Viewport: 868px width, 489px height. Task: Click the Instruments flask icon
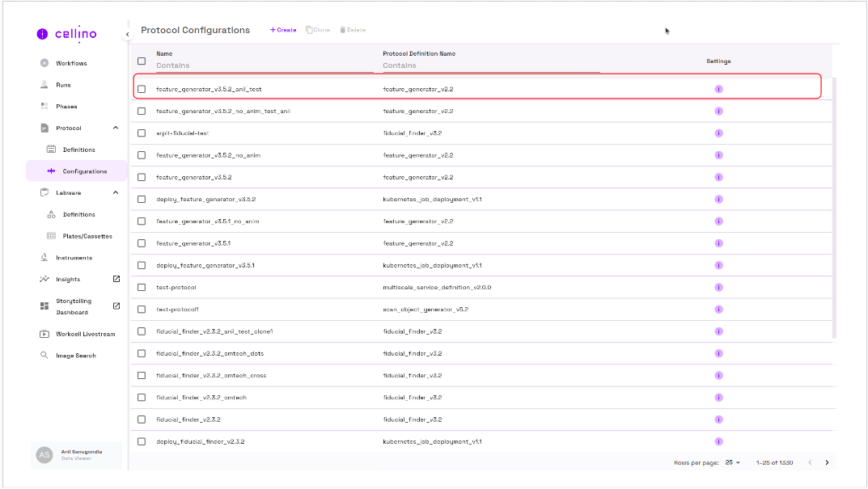[x=44, y=258]
